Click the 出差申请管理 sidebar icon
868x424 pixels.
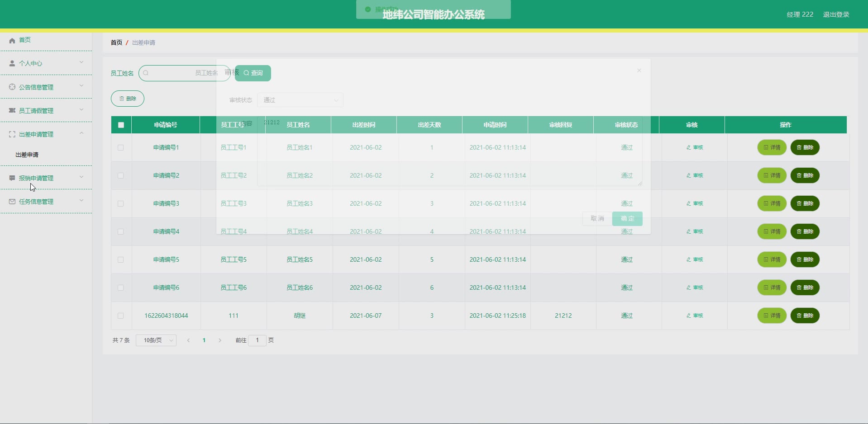tap(12, 134)
